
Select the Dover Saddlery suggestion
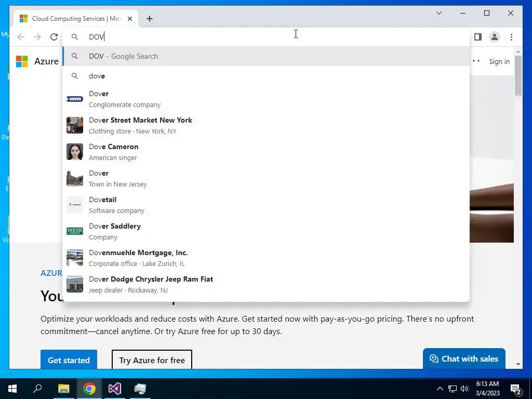coord(267,231)
